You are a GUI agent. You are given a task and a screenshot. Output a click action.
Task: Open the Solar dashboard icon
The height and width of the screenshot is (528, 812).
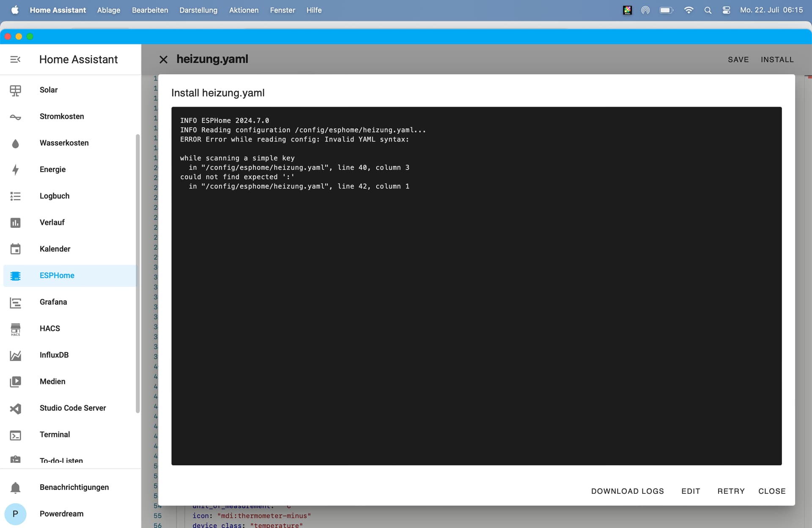click(15, 90)
